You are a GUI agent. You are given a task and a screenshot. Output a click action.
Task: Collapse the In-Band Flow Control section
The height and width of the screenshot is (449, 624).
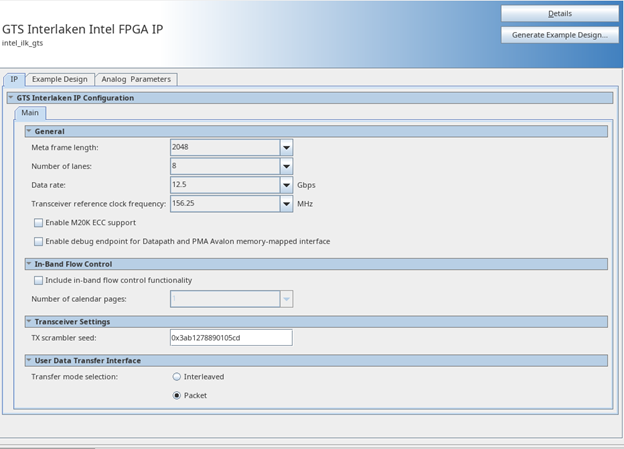pyautogui.click(x=29, y=264)
